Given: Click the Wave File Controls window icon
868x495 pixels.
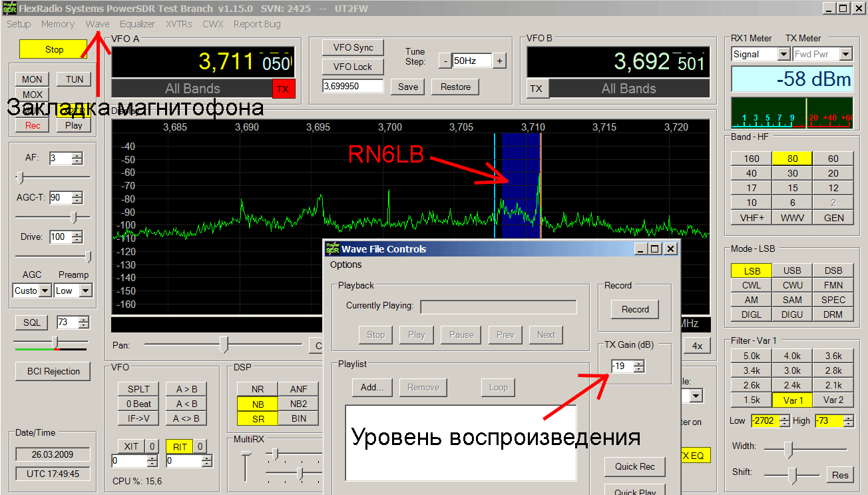Looking at the screenshot, I should (x=332, y=249).
